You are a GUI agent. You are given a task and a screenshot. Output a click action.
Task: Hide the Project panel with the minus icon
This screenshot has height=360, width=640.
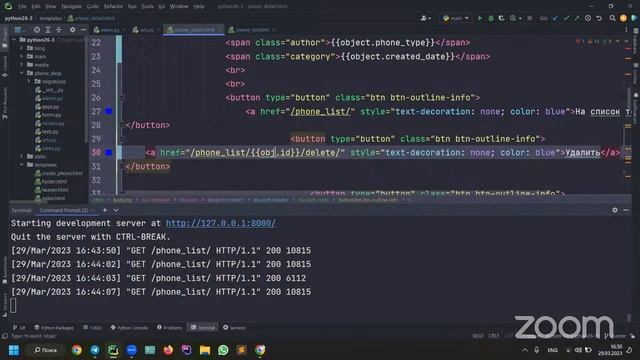[x=83, y=30]
